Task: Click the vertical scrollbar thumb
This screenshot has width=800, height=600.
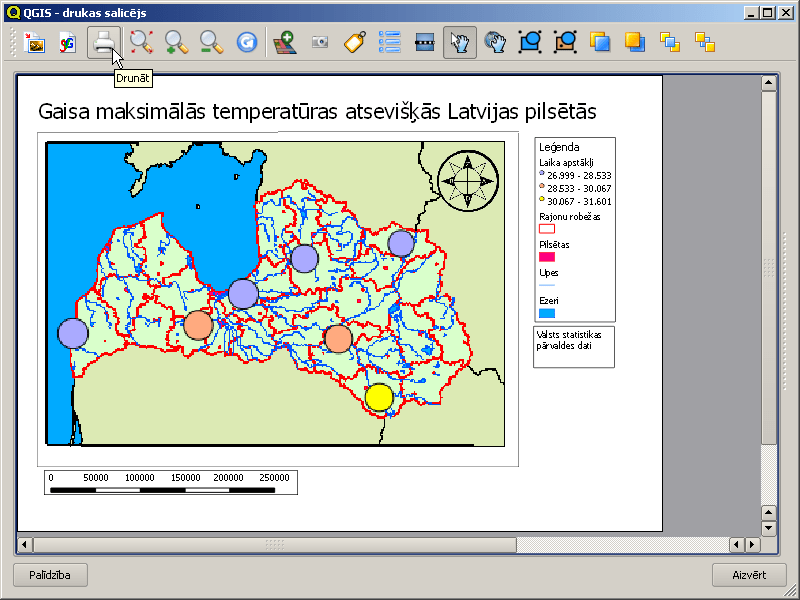Action: point(769,267)
